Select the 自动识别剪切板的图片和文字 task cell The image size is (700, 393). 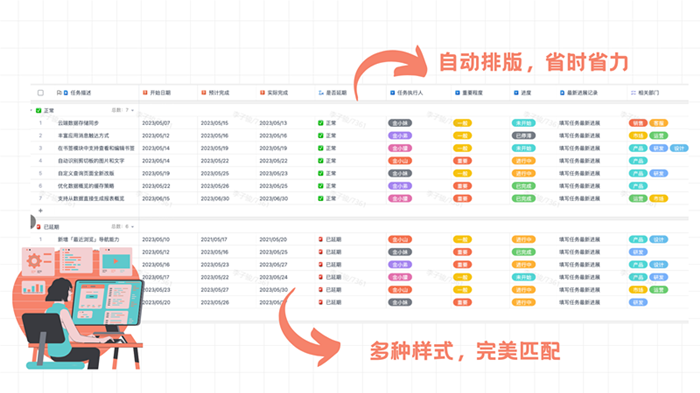[x=91, y=161]
